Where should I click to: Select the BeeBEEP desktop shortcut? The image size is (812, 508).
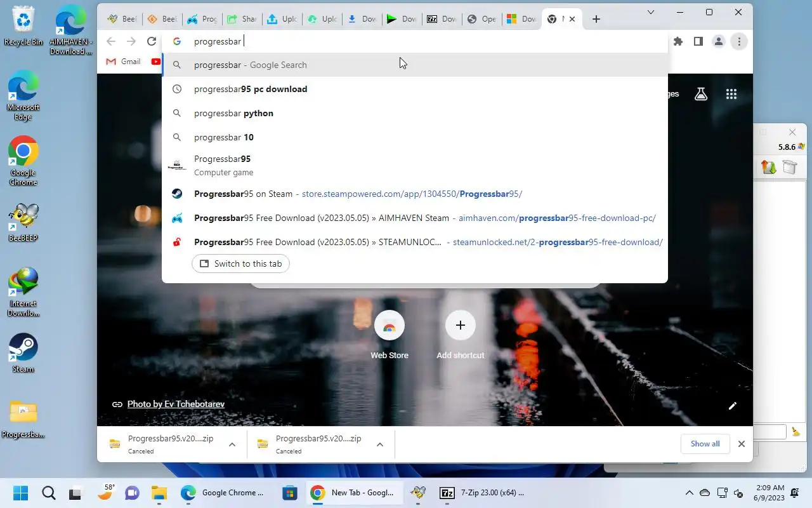pos(23,223)
